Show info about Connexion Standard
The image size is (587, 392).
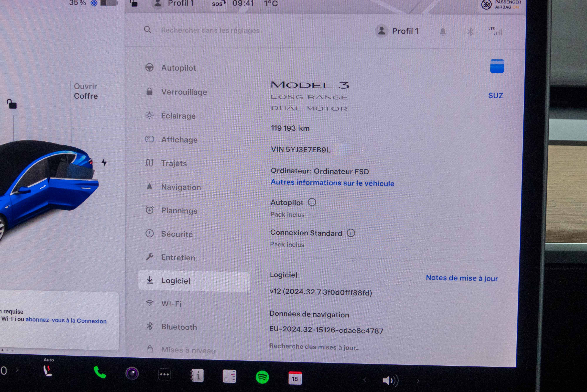pyautogui.click(x=351, y=233)
